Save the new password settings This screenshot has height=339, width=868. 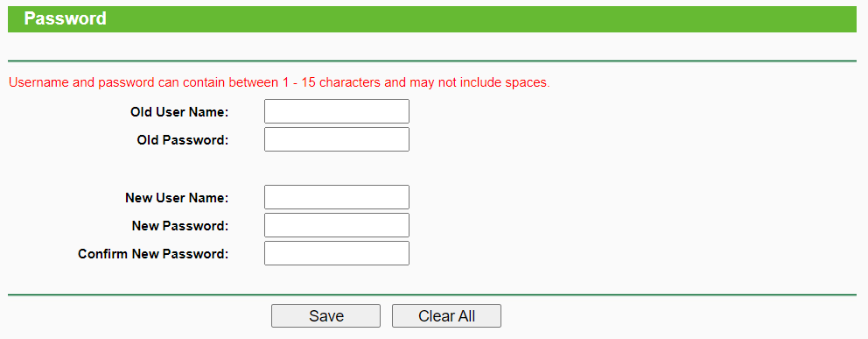pyautogui.click(x=325, y=315)
